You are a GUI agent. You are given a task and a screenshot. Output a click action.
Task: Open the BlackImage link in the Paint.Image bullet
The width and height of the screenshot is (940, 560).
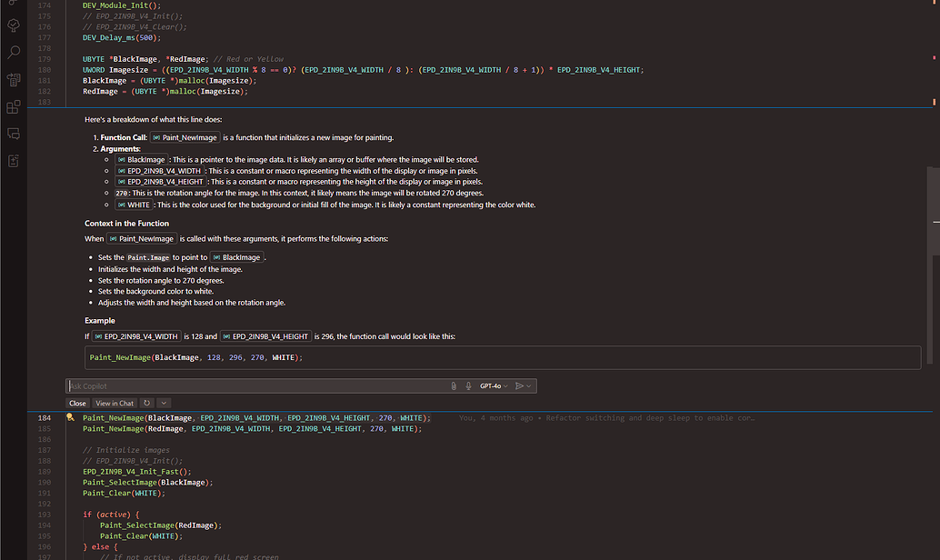coord(236,257)
